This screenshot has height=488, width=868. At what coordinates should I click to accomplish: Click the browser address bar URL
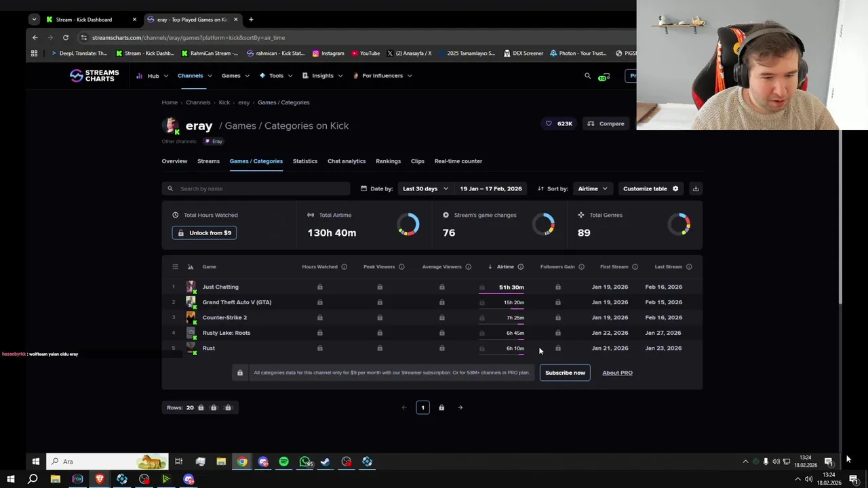pyautogui.click(x=189, y=38)
